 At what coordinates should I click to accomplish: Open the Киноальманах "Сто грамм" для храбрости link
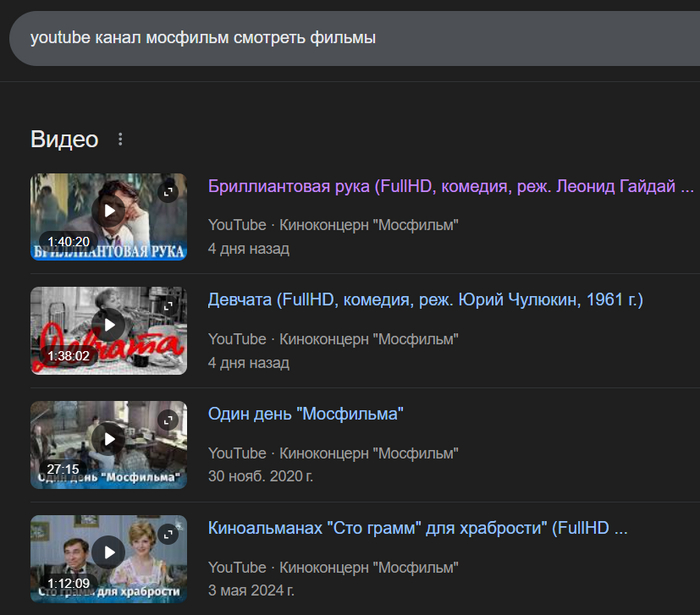coord(417,528)
